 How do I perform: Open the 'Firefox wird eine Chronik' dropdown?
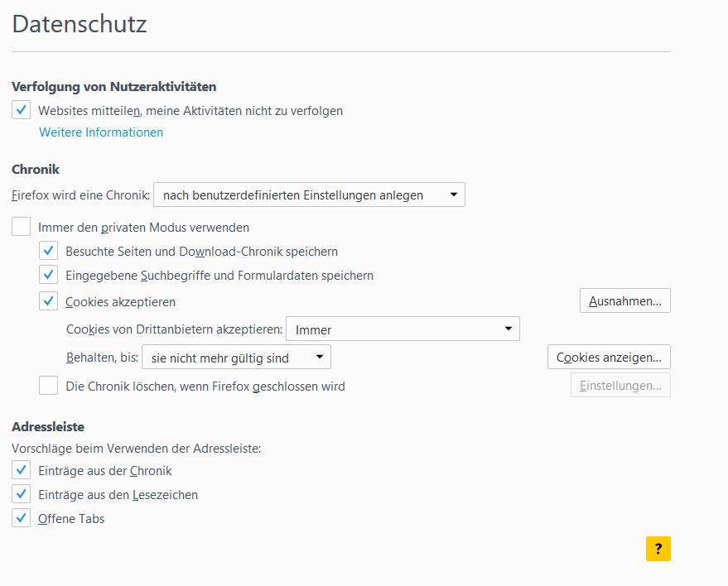[x=310, y=195]
